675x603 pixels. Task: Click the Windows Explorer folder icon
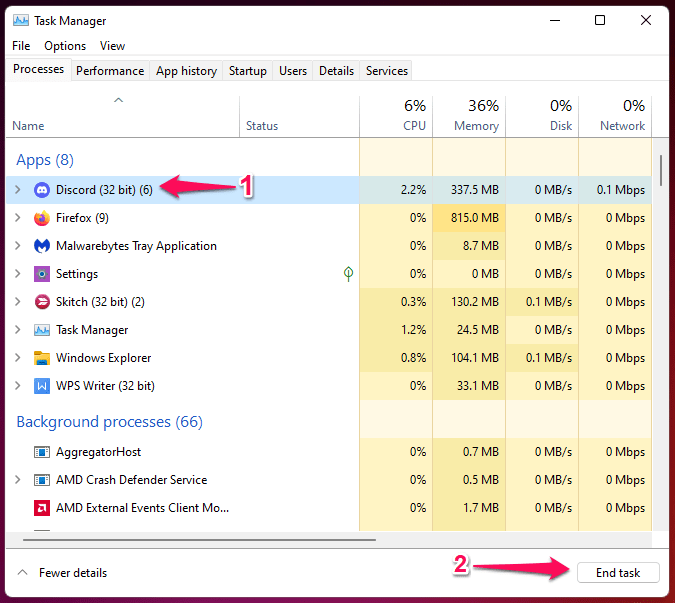42,358
